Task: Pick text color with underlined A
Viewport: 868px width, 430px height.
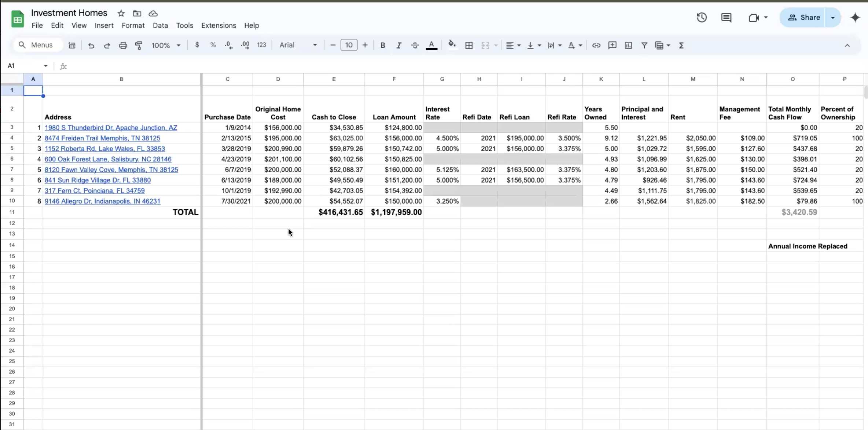Action: [x=432, y=45]
